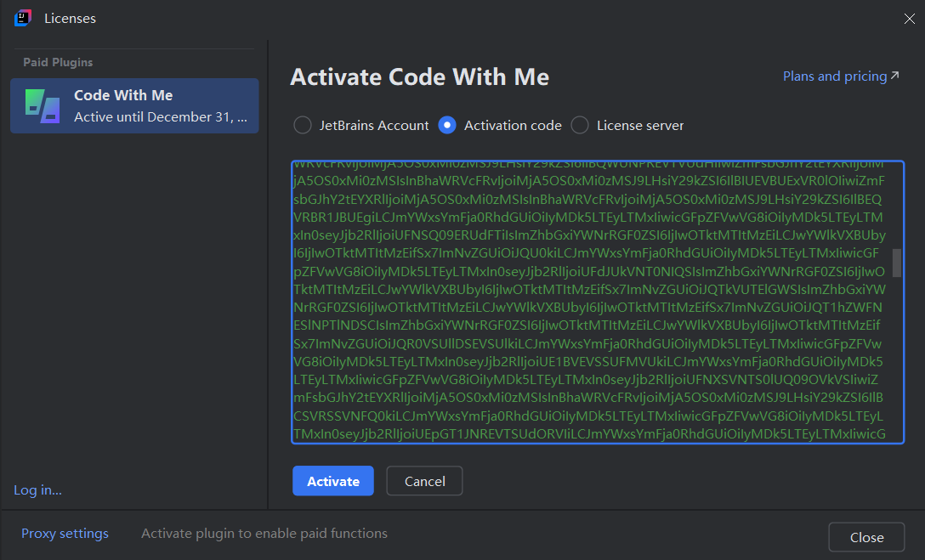This screenshot has height=560, width=925.
Task: Click inside the activation code text area
Action: 587,302
